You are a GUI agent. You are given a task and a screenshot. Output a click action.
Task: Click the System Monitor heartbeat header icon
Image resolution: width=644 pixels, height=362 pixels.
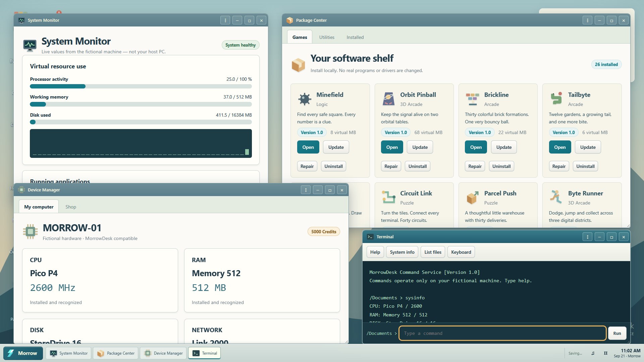[30, 45]
